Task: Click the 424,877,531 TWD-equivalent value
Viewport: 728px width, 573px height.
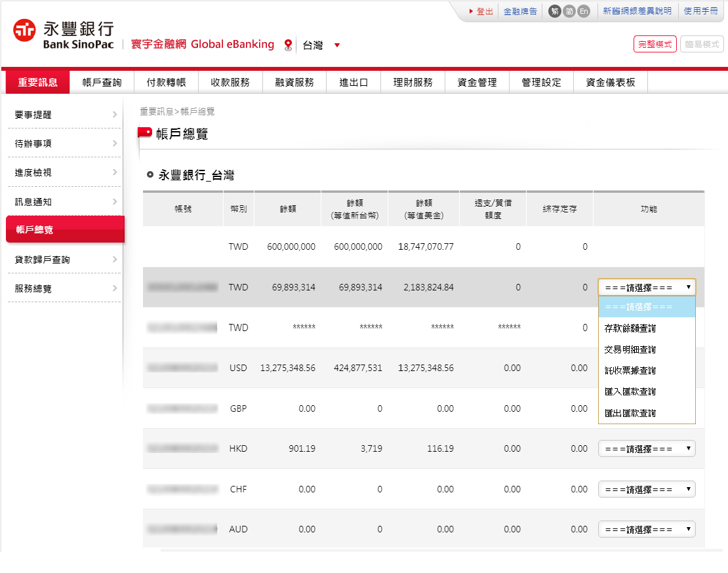Action: click(358, 368)
